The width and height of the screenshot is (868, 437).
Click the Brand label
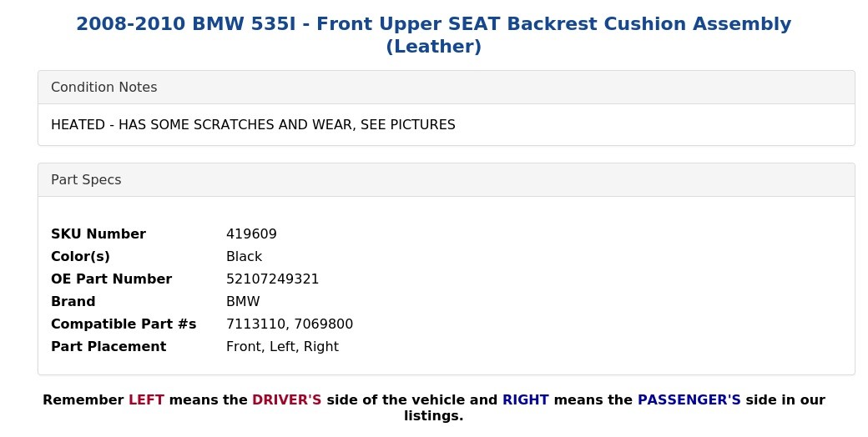(x=73, y=301)
